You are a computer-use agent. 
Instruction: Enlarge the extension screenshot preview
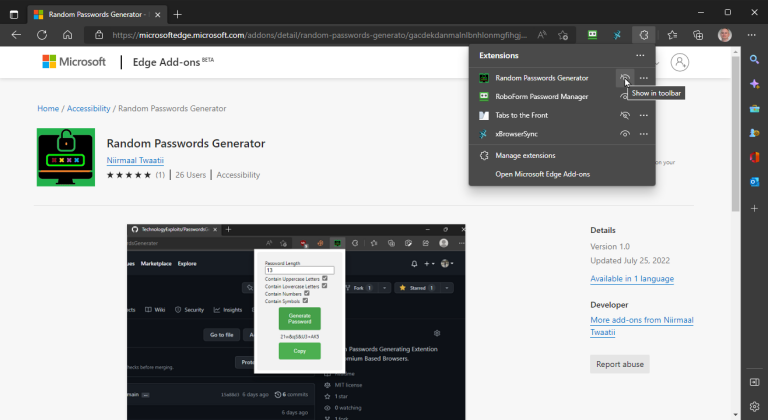click(296, 322)
